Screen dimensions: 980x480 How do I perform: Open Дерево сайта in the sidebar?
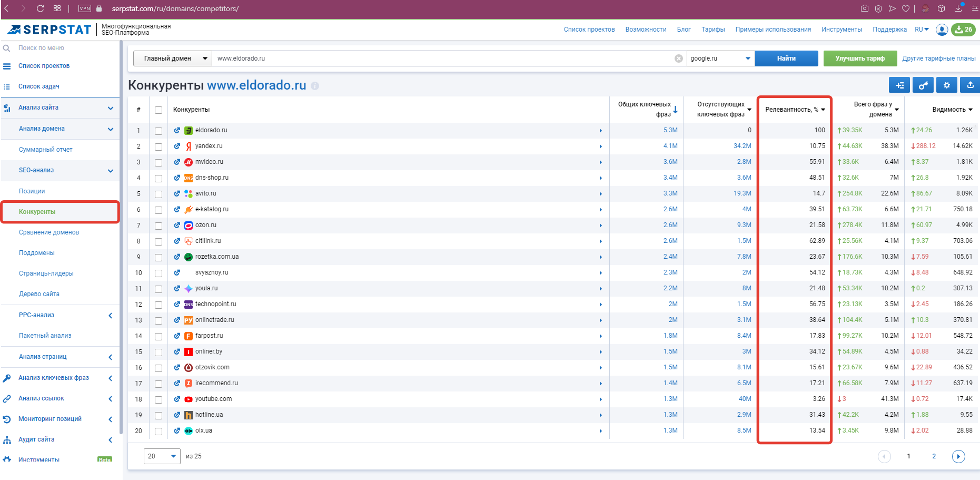pos(39,294)
